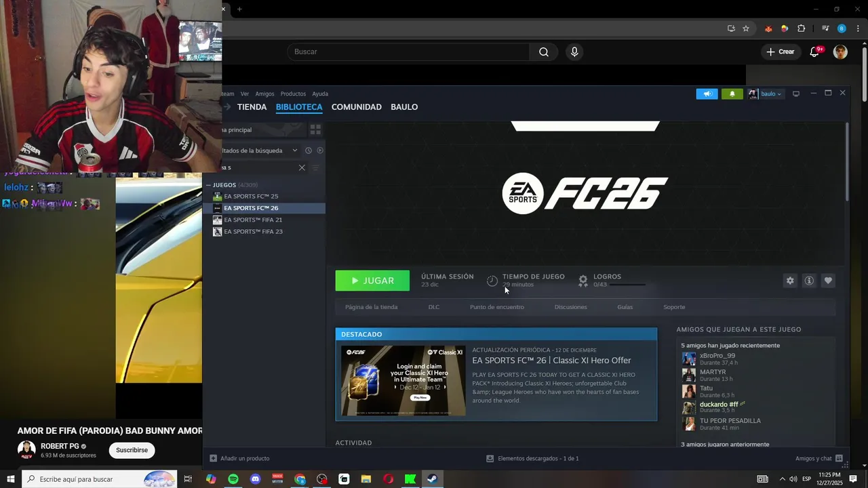Screen dimensions: 868x488
Task: Click YouTube voice search microphone
Action: pos(574,52)
